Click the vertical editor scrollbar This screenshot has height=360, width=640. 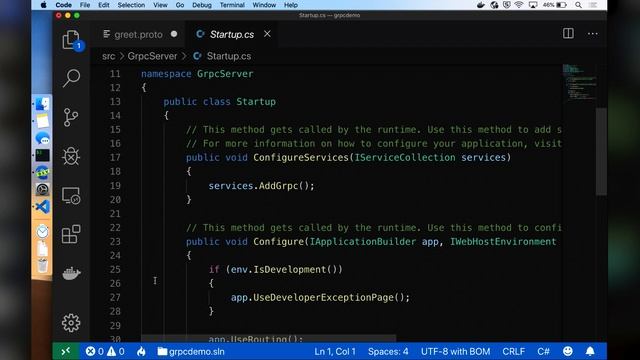pyautogui.click(x=601, y=151)
